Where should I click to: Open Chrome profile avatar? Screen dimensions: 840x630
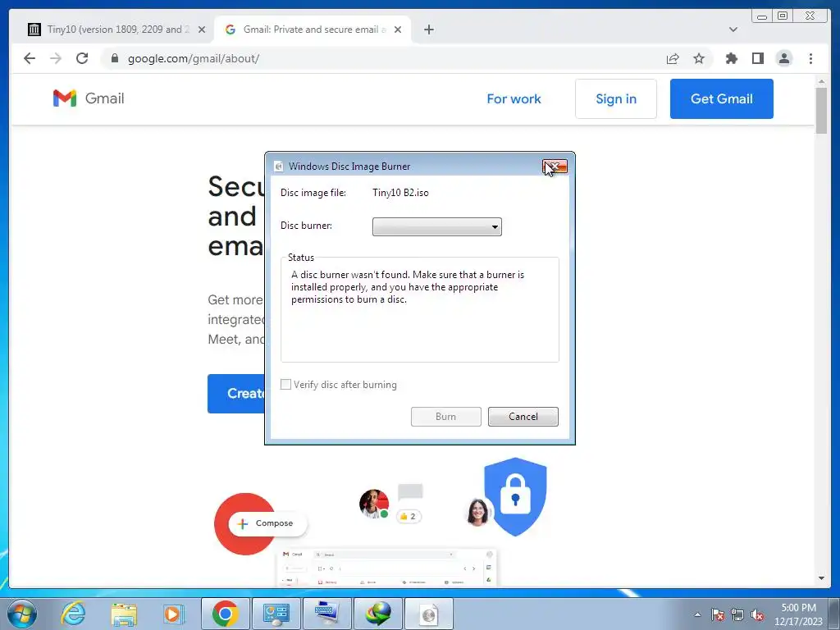tap(783, 58)
